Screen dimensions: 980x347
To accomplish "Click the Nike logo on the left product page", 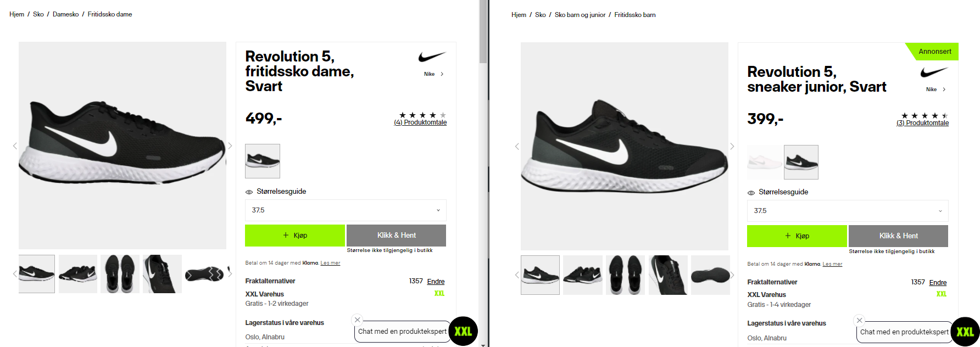I will pyautogui.click(x=432, y=57).
